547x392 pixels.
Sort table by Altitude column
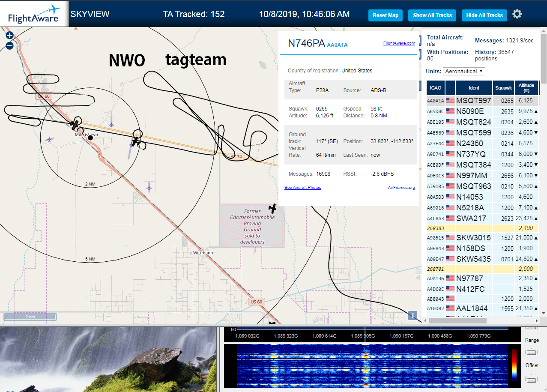click(526, 88)
